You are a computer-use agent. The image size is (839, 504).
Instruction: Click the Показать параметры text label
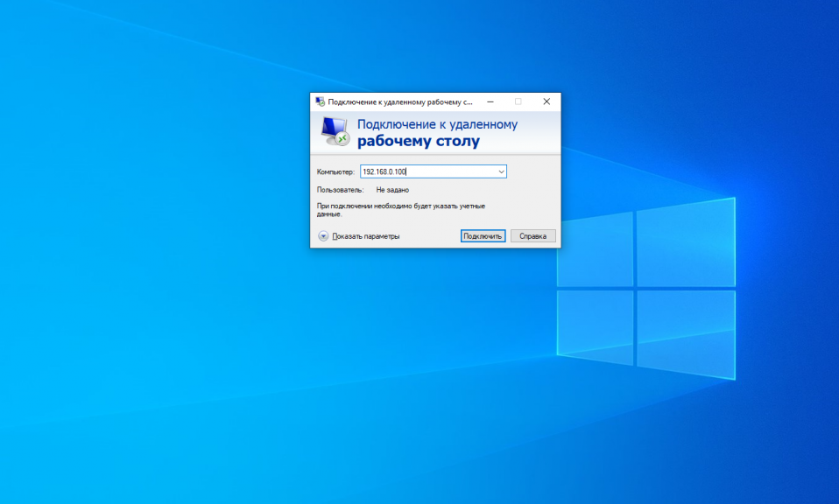click(366, 236)
